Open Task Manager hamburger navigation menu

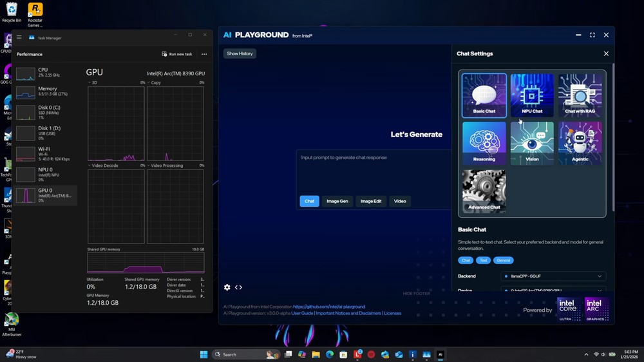(19, 38)
